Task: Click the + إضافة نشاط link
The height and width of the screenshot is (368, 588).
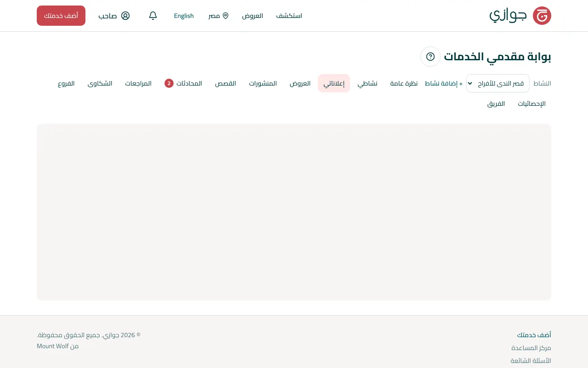Action: point(444,83)
